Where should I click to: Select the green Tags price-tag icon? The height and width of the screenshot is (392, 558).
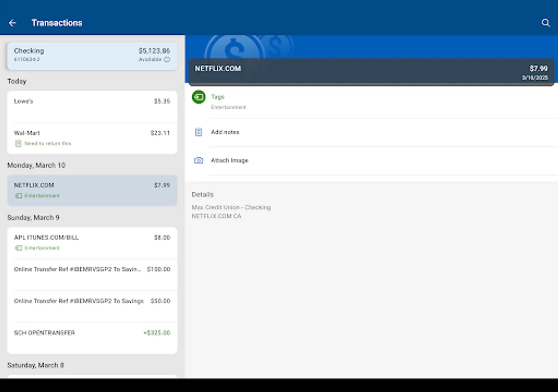tap(198, 97)
